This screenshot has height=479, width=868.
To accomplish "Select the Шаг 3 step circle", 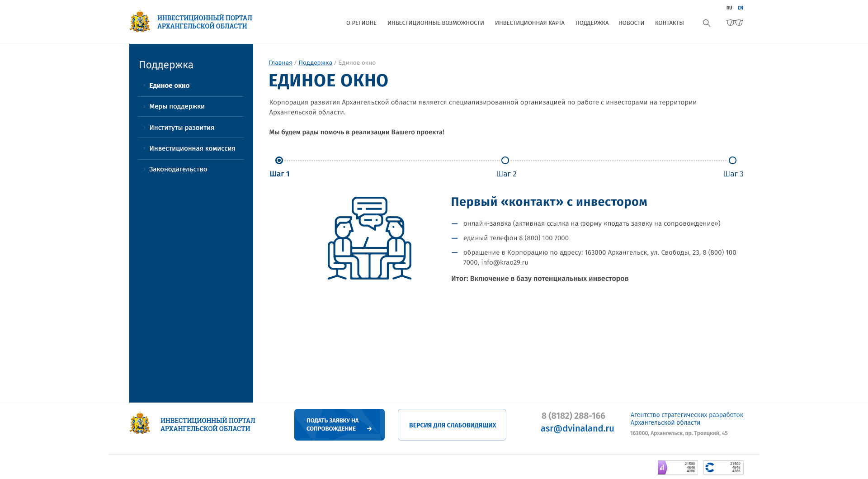I will tap(732, 161).
